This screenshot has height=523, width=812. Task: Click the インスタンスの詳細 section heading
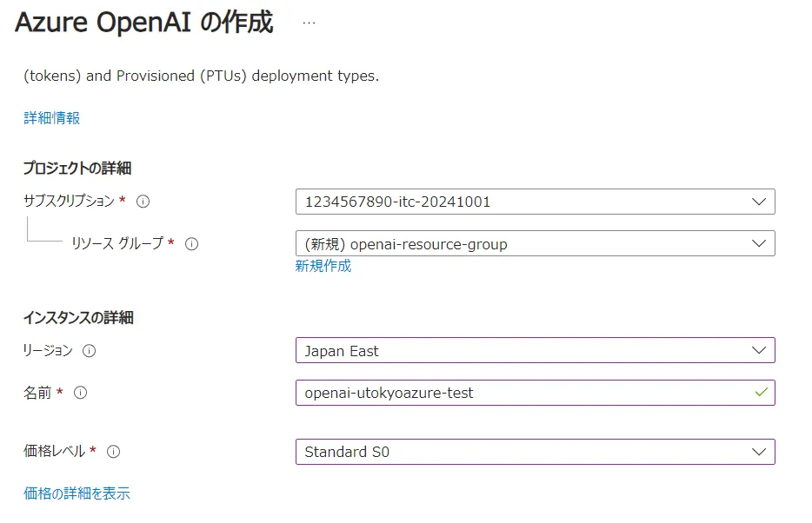[77, 318]
